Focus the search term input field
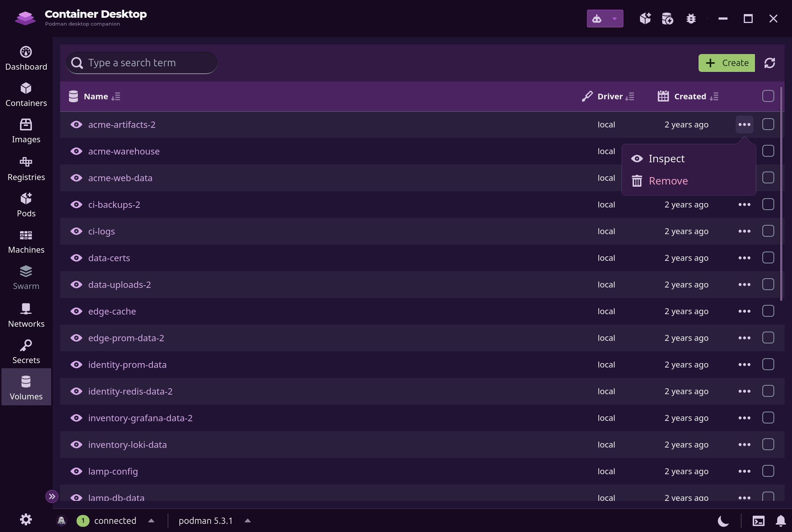792x532 pixels. (x=142, y=63)
